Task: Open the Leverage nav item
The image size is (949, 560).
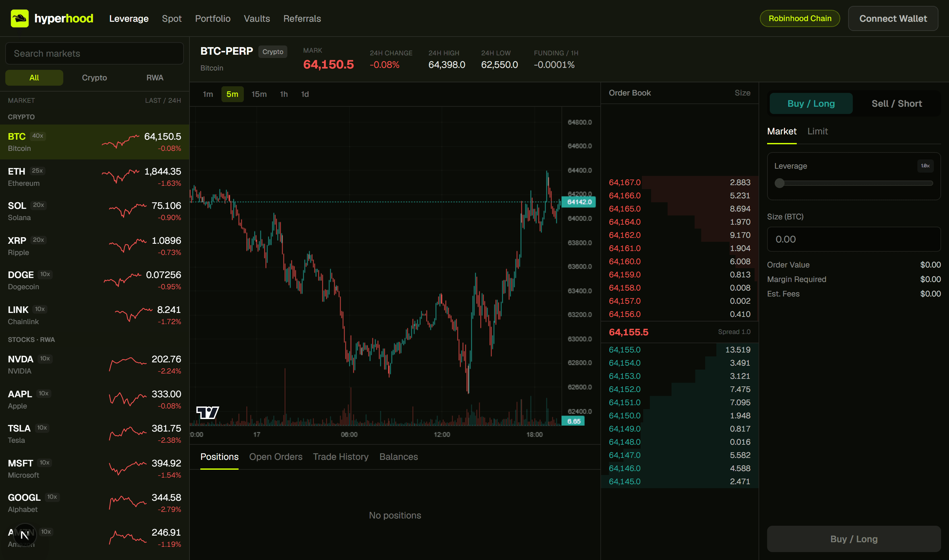Action: (x=129, y=18)
